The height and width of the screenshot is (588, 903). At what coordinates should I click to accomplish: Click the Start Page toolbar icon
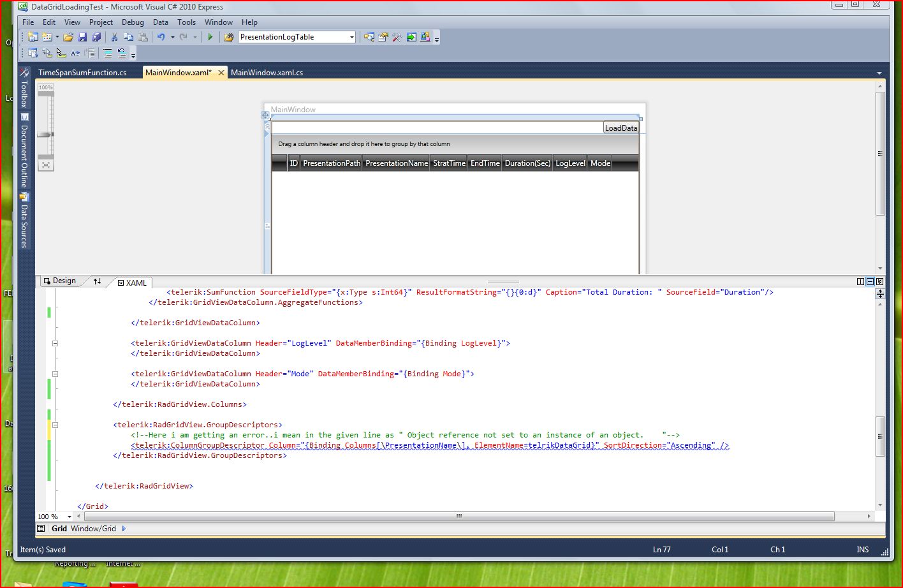(411, 38)
